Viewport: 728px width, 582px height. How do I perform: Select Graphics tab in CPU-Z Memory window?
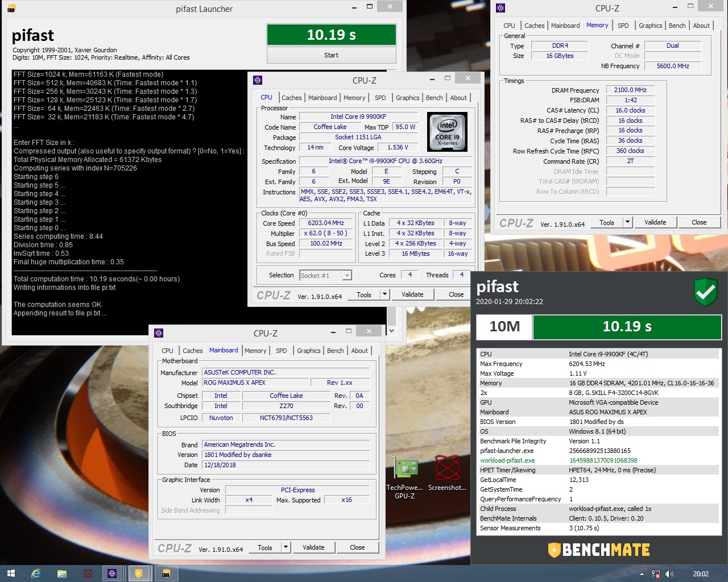650,26
